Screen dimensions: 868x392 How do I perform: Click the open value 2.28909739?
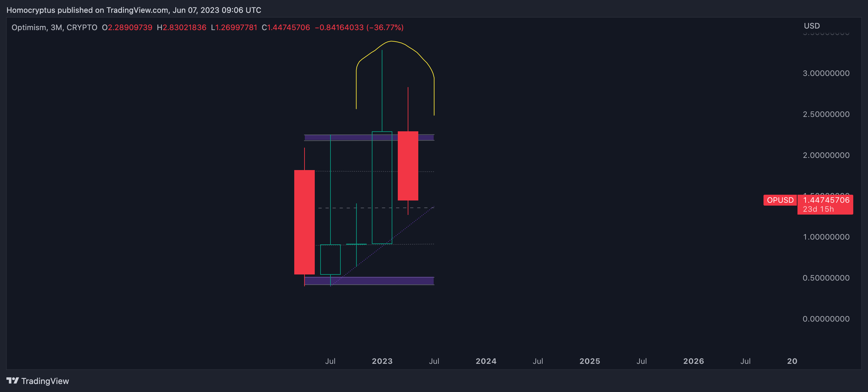pyautogui.click(x=130, y=28)
